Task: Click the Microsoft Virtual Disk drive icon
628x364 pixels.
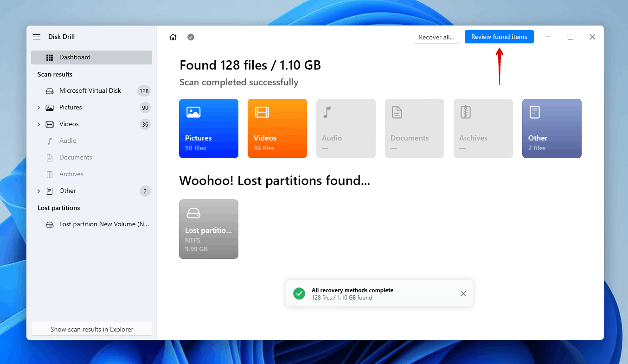Action: click(50, 91)
